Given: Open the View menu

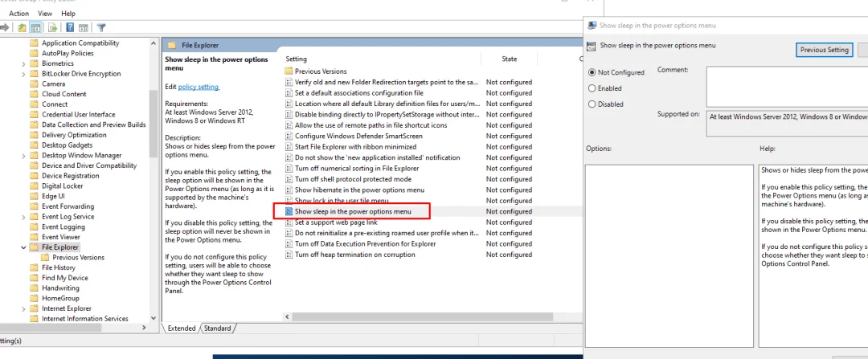Looking at the screenshot, I should coord(45,14).
